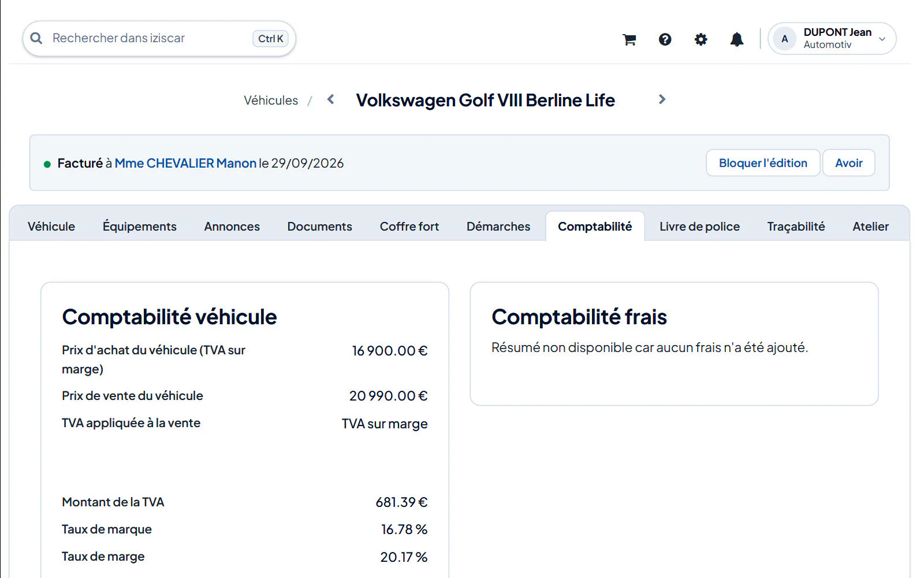Click the TVA amount 681.39 €

click(401, 502)
